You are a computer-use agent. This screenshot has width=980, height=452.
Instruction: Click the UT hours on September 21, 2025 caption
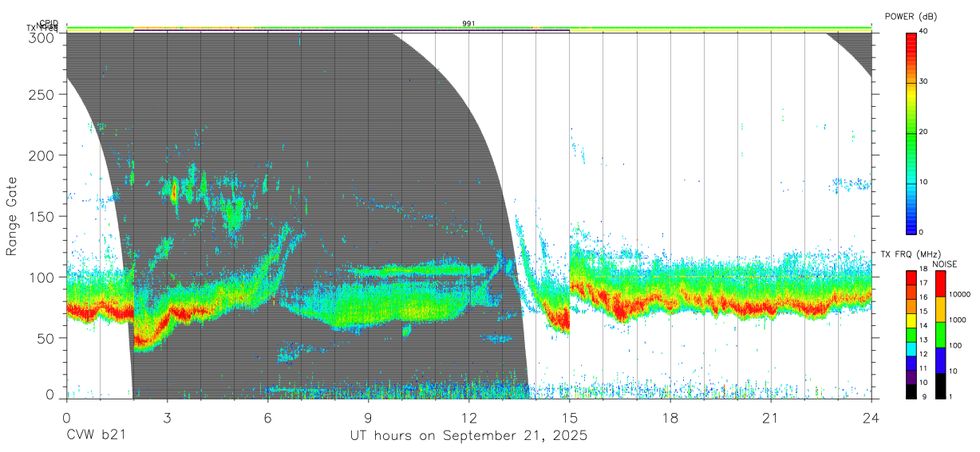pos(468,436)
